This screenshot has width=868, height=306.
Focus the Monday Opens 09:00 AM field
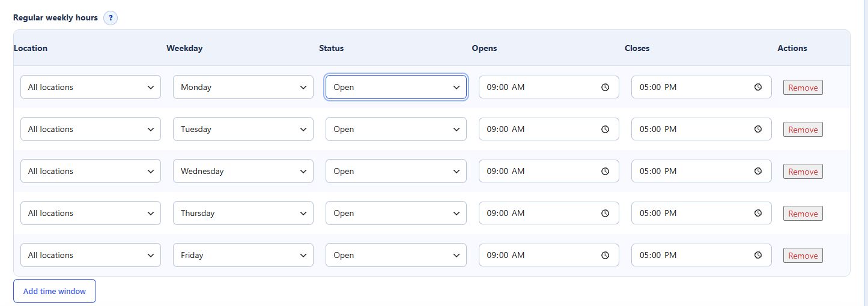(549, 87)
